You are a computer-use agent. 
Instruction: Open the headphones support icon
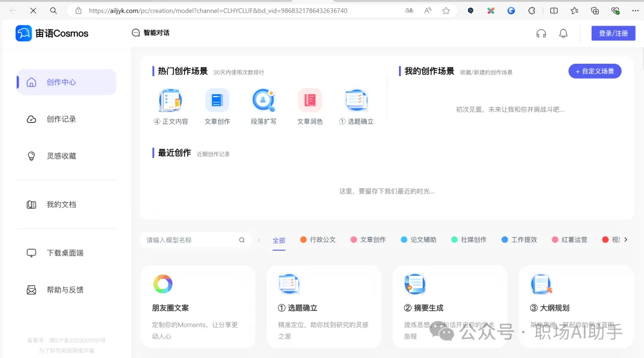[541, 33]
